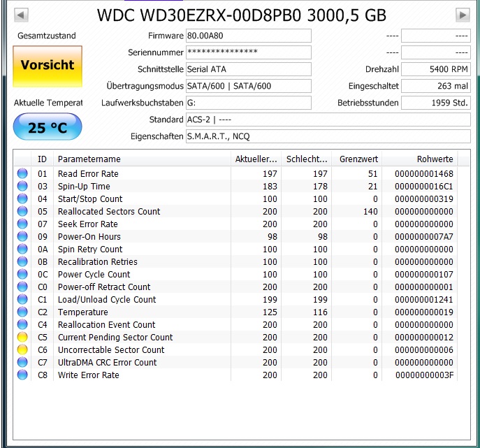This screenshot has height=448, width=480.
Task: Select the Übertragungsmodus SATA/600 field
Action: pyautogui.click(x=249, y=86)
